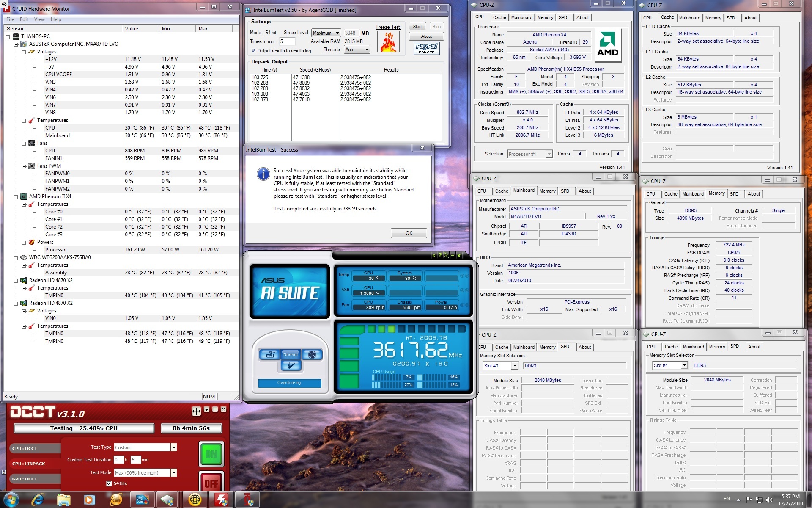The image size is (812, 508).
Task: Click the gamepad globe icon on taskbar
Action: tap(116, 500)
